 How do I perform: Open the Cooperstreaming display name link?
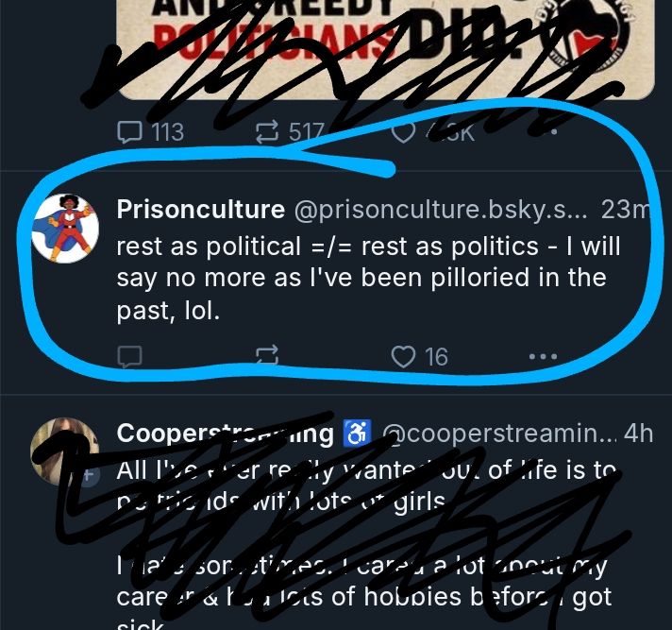225,434
